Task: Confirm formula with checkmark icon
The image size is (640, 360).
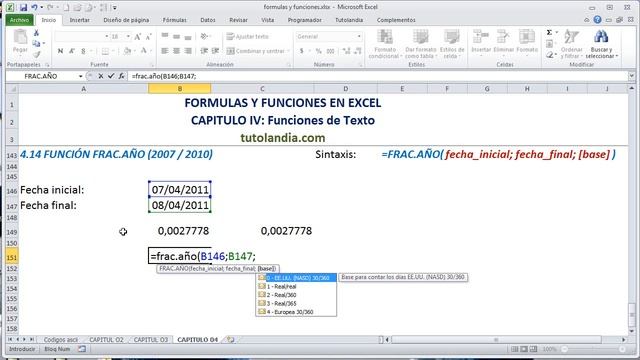Action: tap(111, 76)
